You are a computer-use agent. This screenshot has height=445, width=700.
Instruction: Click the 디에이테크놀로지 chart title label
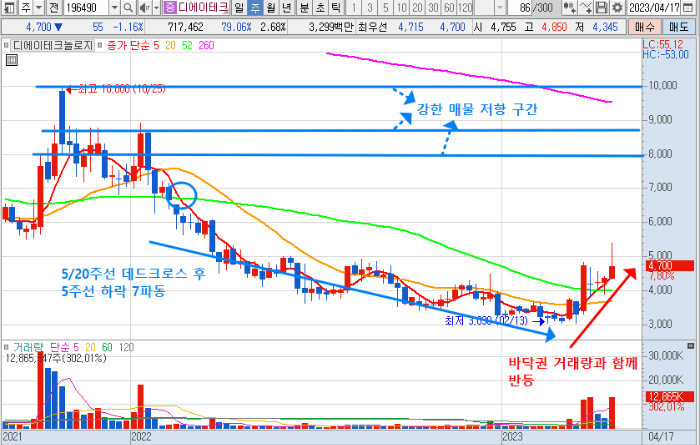53,46
